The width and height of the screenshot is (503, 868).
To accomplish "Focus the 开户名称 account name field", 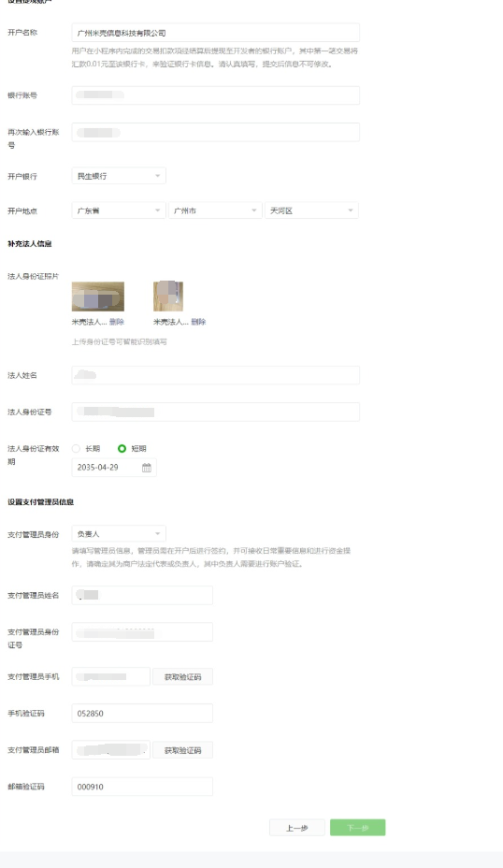I will (215, 33).
